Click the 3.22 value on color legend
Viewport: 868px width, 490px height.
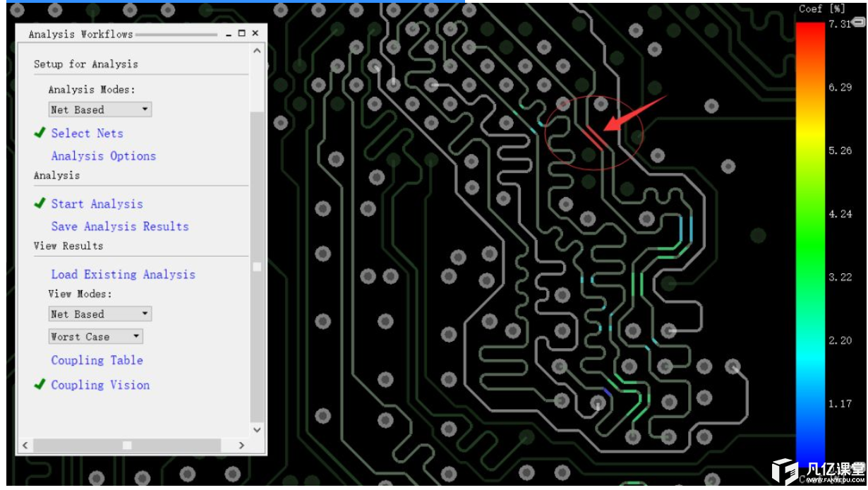click(x=840, y=277)
